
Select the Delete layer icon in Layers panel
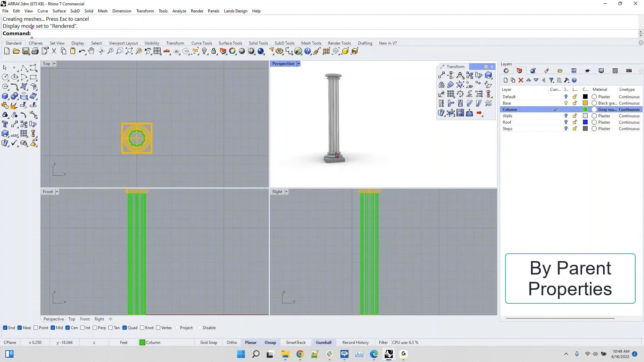[x=521, y=80]
